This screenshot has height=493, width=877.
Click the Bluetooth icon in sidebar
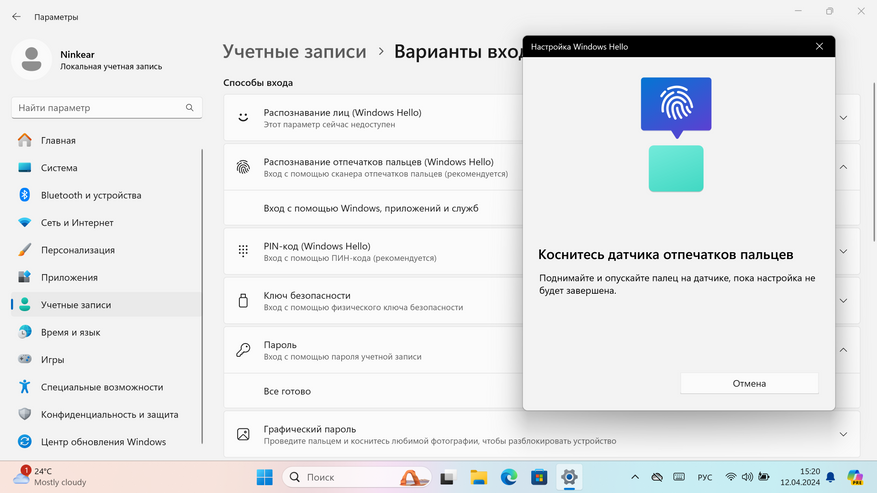pyautogui.click(x=25, y=195)
